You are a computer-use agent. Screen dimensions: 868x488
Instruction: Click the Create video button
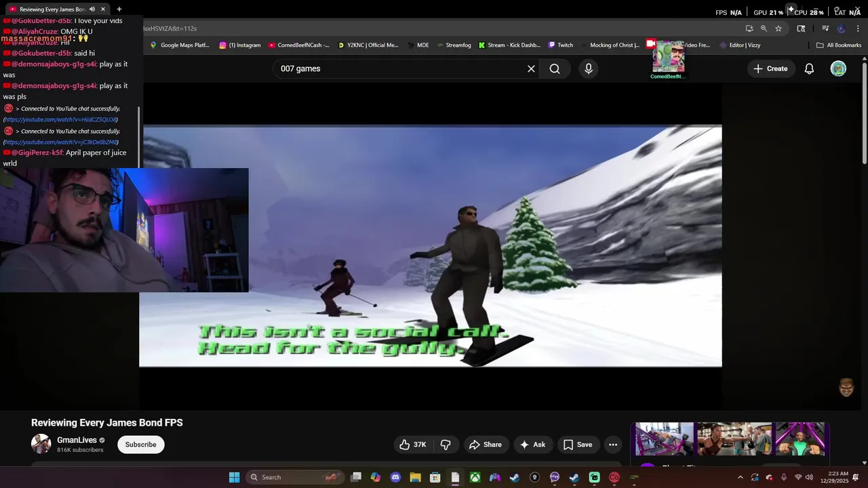[771, 68]
